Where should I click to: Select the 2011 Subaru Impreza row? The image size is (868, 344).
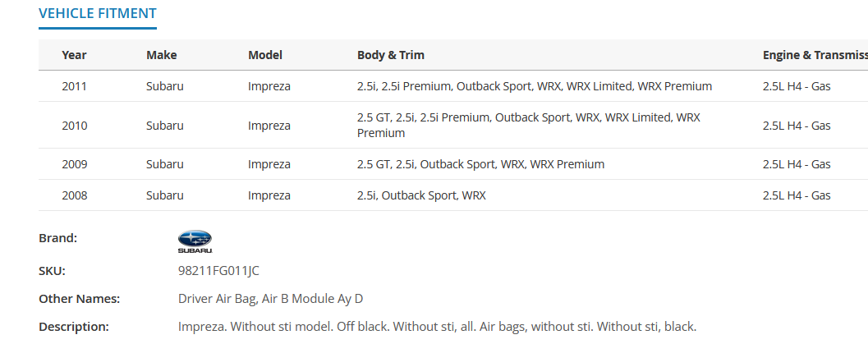tap(453, 86)
